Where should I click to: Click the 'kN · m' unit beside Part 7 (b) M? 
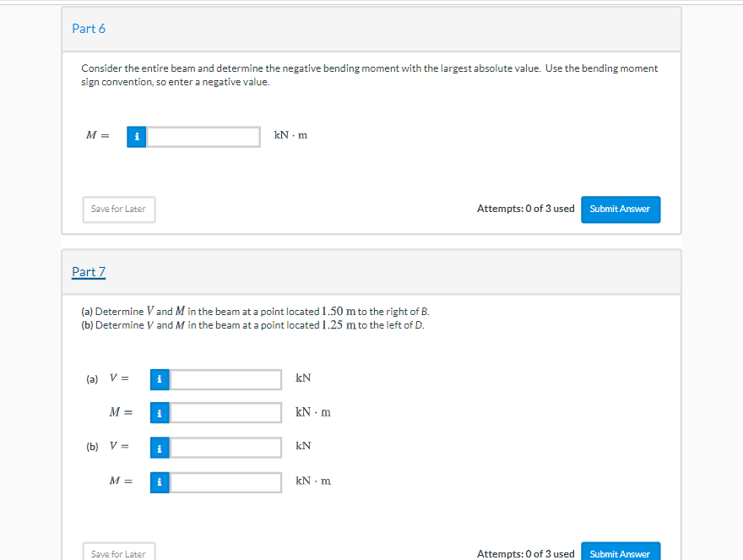point(313,481)
